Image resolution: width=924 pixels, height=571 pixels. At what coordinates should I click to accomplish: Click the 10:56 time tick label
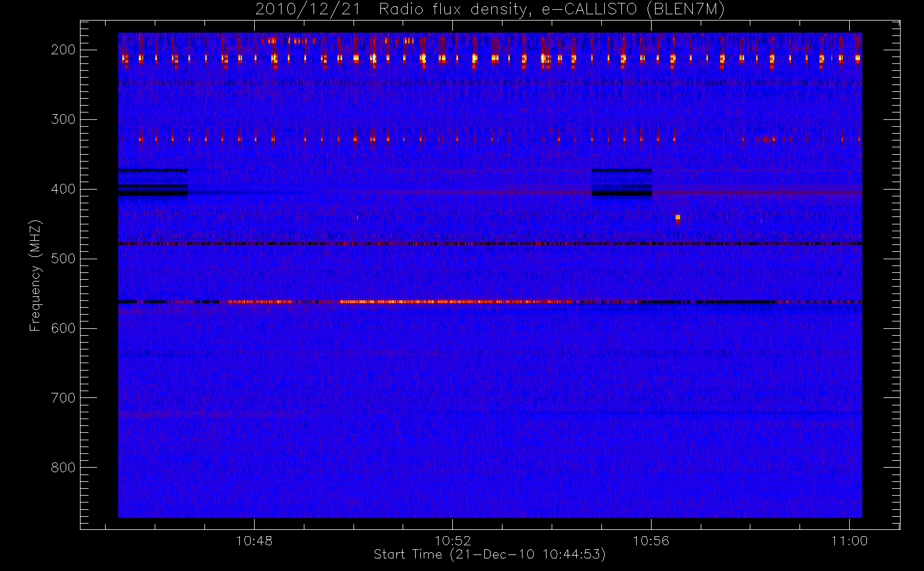651,541
